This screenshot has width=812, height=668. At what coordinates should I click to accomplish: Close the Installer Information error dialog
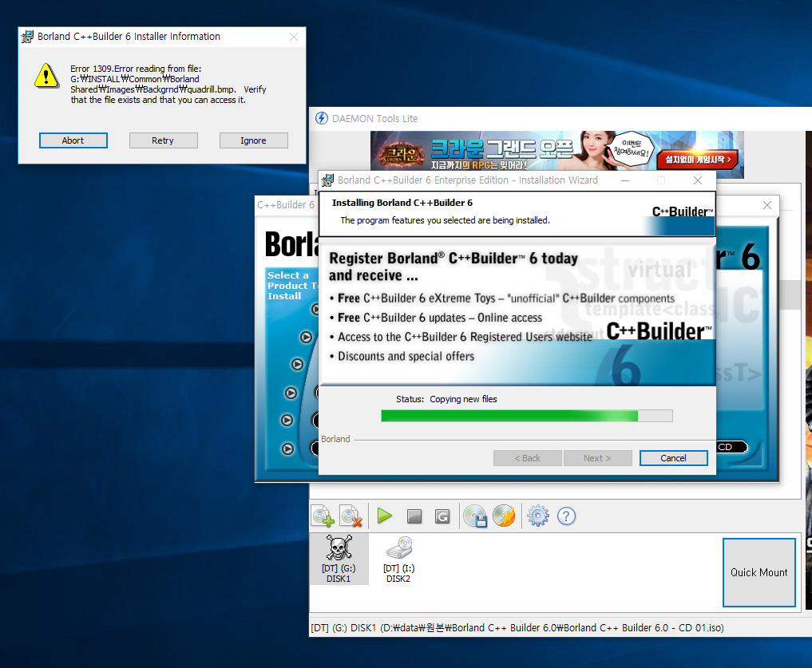(294, 37)
